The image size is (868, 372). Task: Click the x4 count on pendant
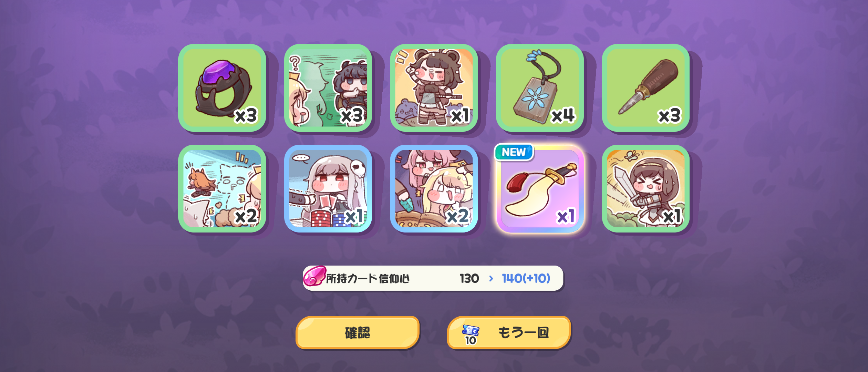tap(563, 115)
